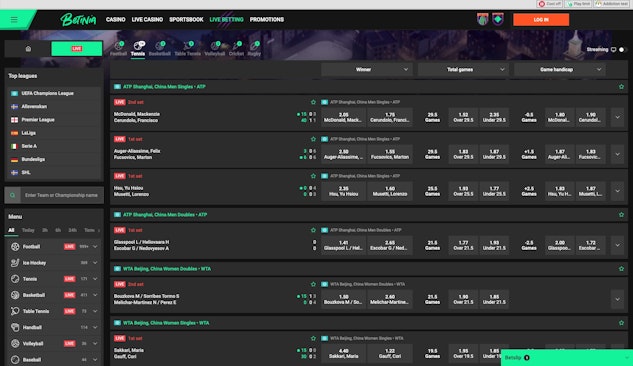Select the All time filter tab
This screenshot has height=366, width=633.
click(x=11, y=230)
